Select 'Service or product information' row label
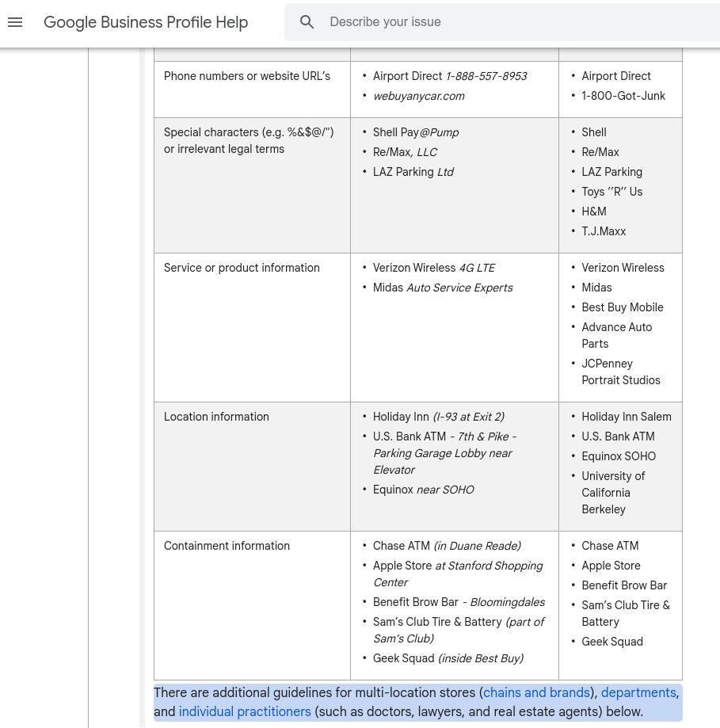 tap(242, 268)
